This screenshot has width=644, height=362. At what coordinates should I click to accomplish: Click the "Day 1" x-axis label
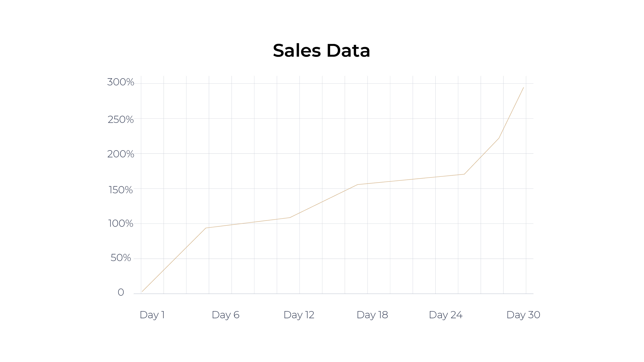pyautogui.click(x=152, y=315)
